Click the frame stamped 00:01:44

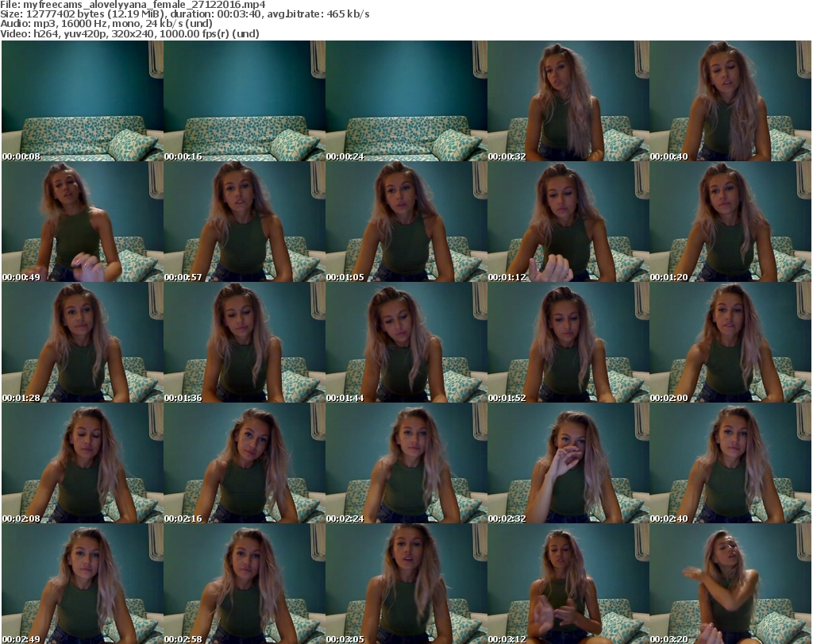pos(406,342)
